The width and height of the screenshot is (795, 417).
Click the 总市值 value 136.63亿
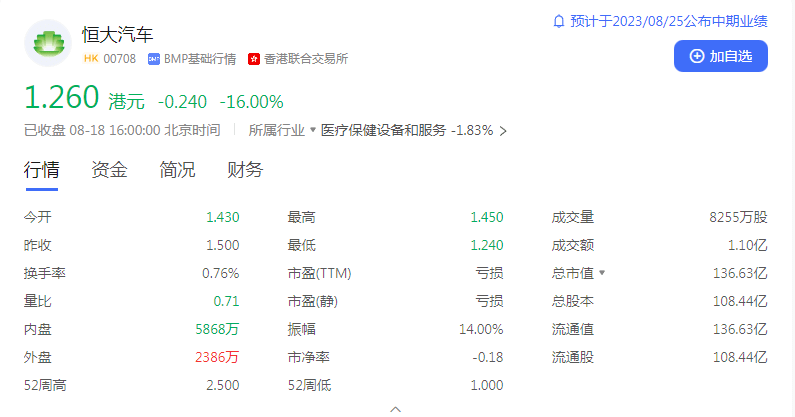(x=740, y=273)
